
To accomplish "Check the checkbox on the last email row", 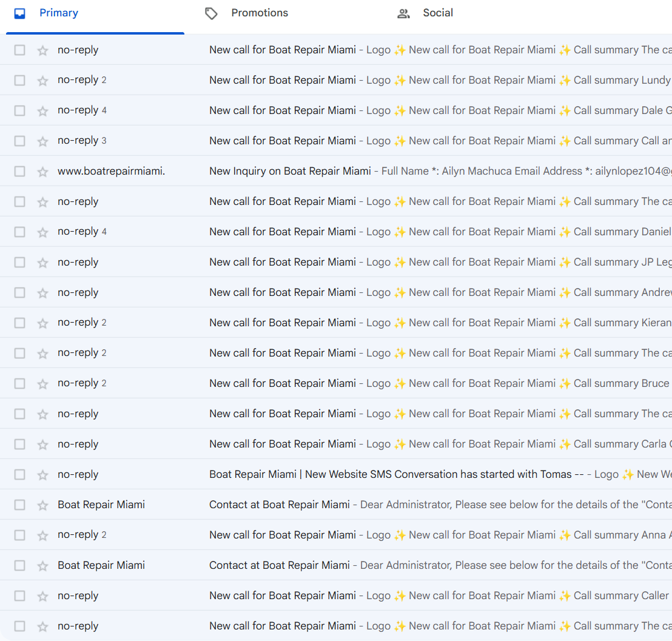I will (19, 625).
